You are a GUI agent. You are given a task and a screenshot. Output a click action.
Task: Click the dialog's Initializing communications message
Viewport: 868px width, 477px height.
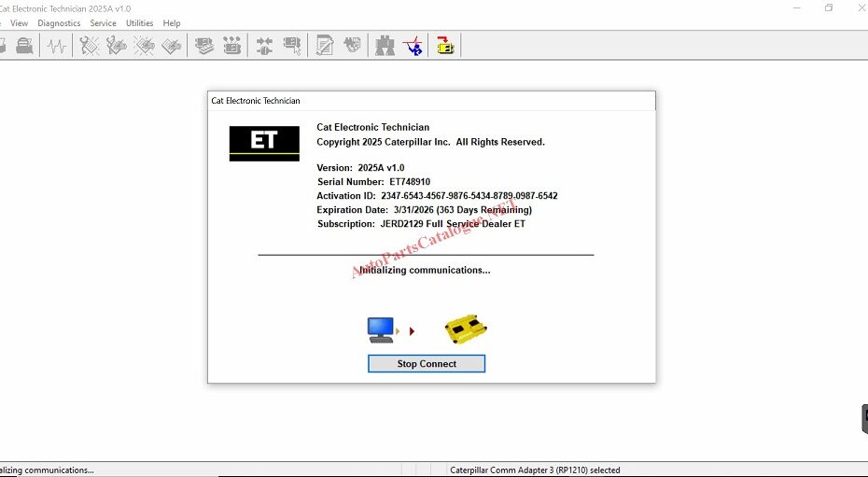pos(425,270)
